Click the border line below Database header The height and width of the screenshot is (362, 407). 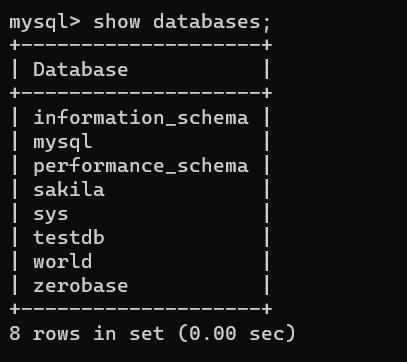click(x=141, y=93)
